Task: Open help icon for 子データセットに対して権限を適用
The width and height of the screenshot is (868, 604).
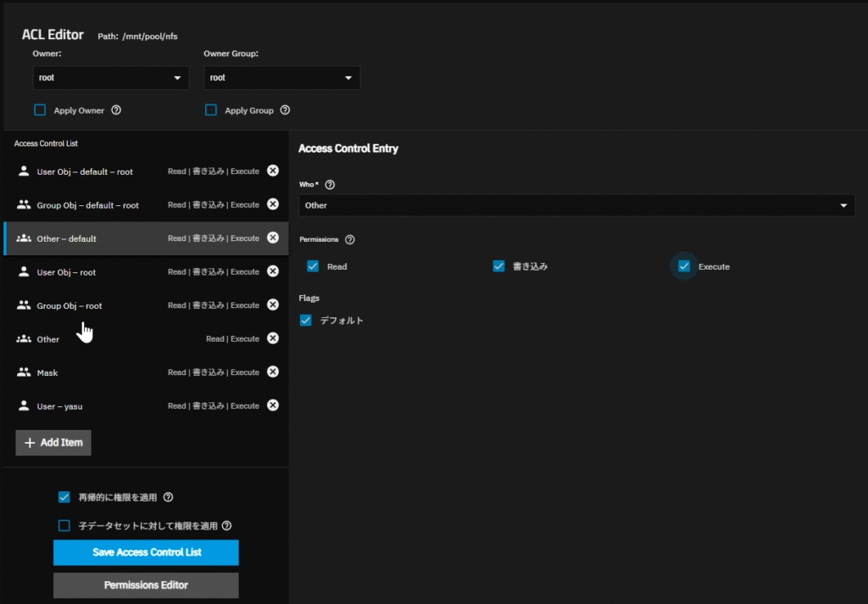Action: tap(227, 525)
